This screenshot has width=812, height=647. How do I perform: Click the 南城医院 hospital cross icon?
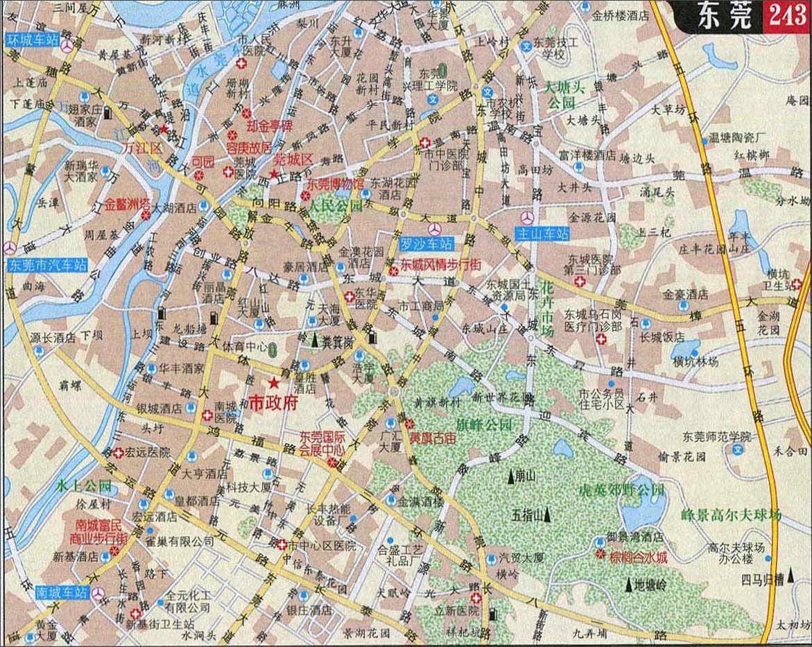[x=207, y=416]
